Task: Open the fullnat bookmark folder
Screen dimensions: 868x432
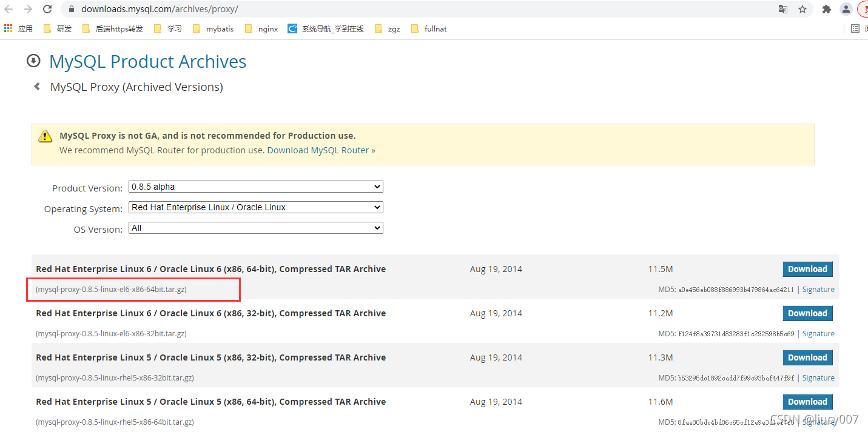Action: click(429, 28)
